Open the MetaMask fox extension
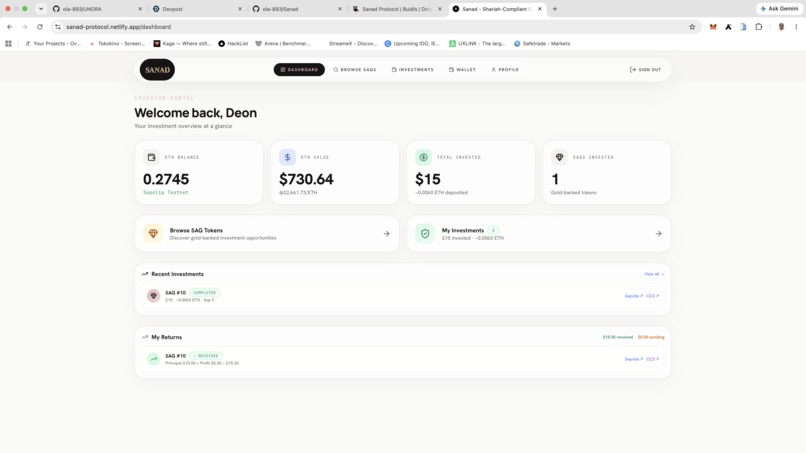Screen dimensions: 806x453 click(x=713, y=27)
